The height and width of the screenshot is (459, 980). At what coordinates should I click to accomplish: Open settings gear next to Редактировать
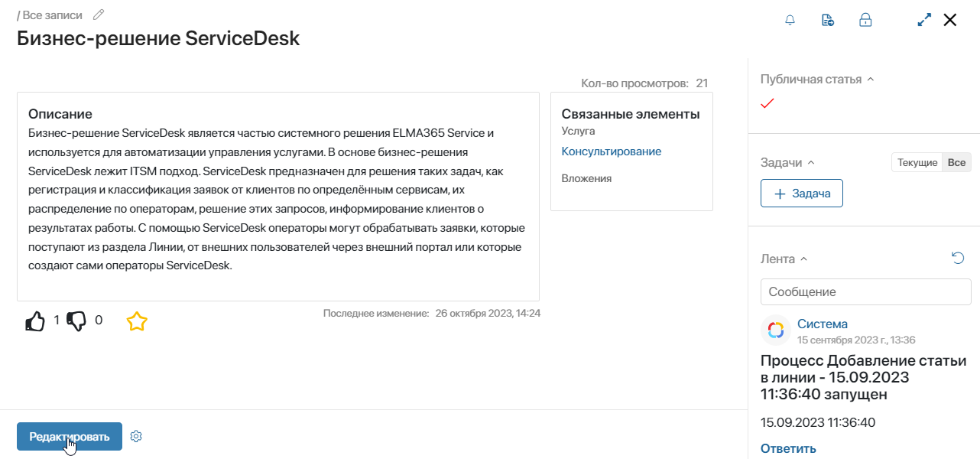pyautogui.click(x=136, y=436)
